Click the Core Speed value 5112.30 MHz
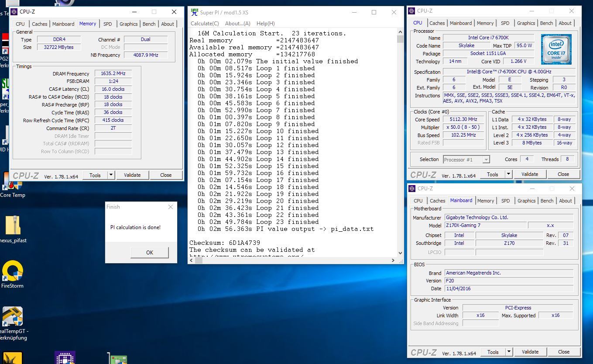593x364 pixels. (x=463, y=119)
